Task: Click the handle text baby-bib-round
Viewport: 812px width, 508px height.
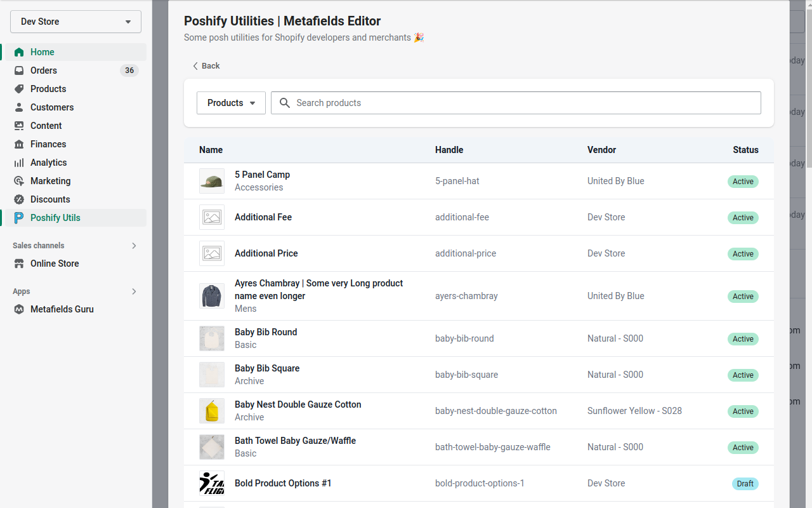Action: (x=464, y=338)
